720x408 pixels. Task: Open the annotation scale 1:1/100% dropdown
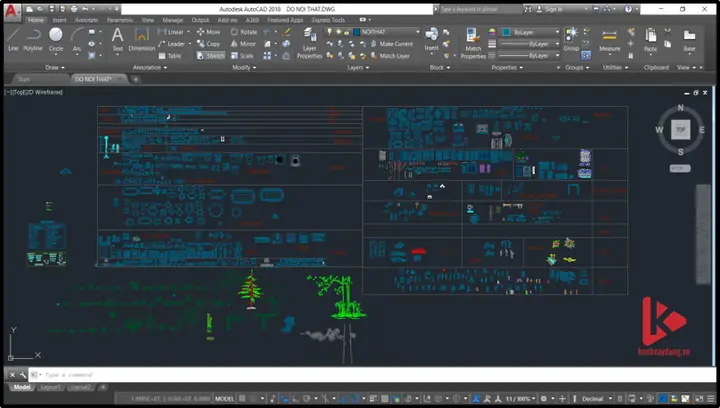click(x=520, y=398)
